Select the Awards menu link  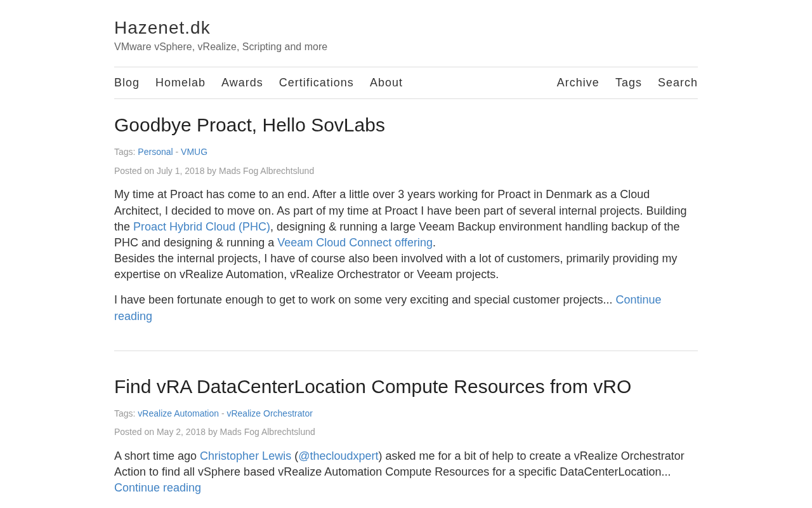click(242, 83)
